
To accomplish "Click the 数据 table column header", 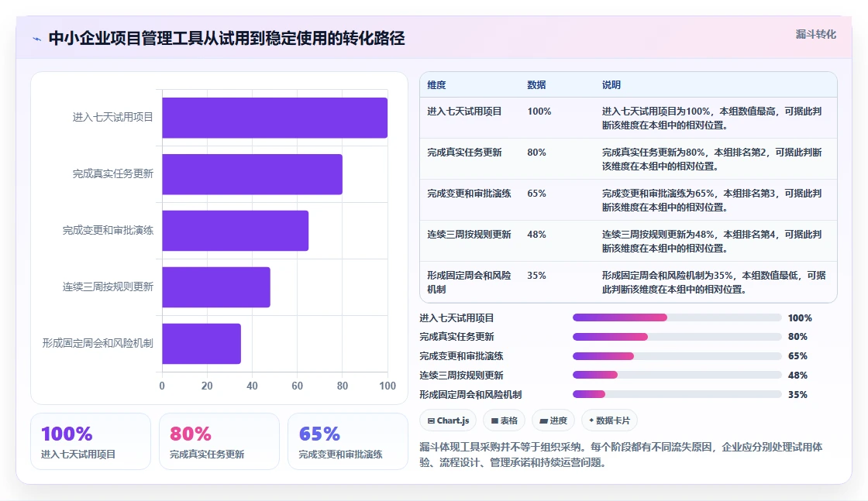I will click(x=536, y=85).
